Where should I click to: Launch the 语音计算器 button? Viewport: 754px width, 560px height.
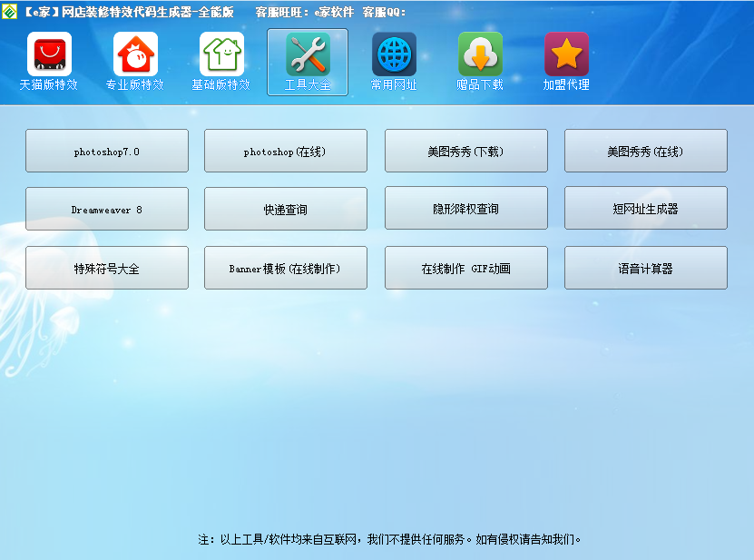click(x=646, y=268)
